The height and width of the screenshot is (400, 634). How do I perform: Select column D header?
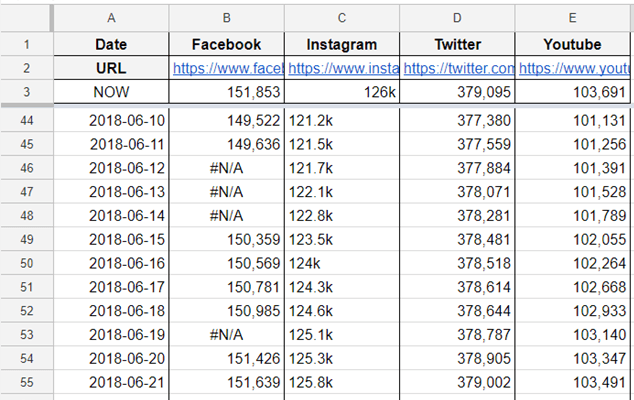[x=458, y=17]
